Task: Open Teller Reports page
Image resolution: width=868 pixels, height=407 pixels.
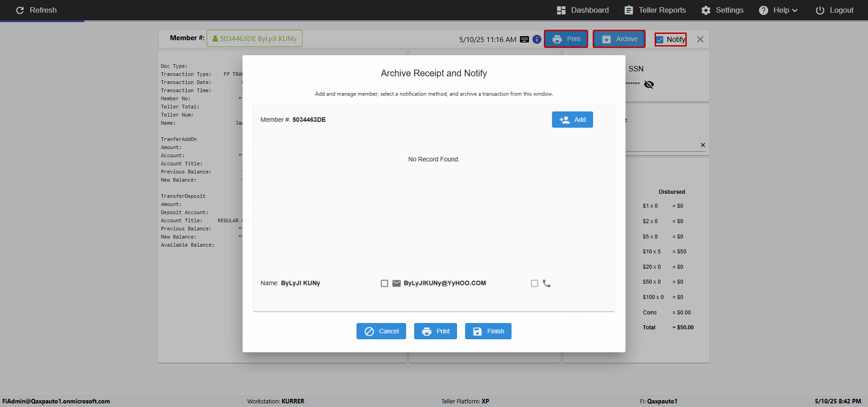Action: point(655,10)
